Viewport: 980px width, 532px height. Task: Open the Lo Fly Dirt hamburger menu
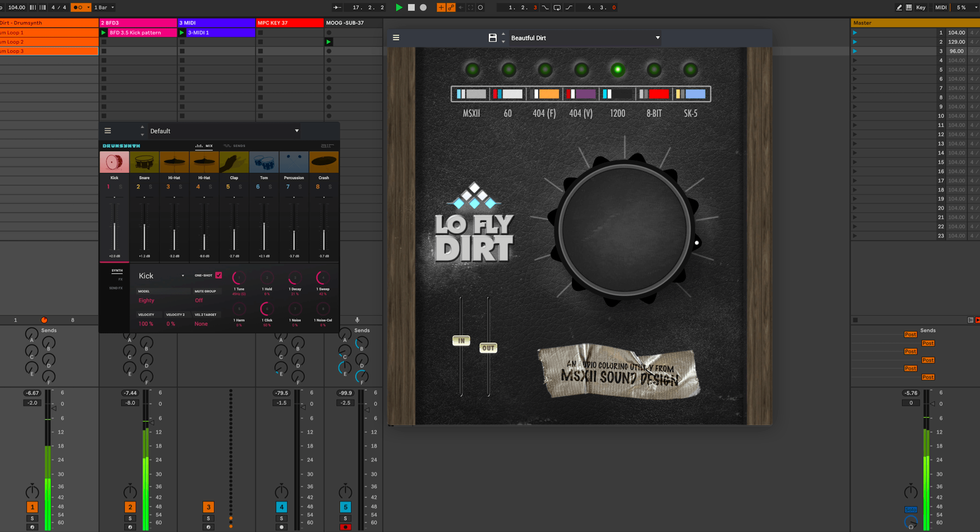[396, 38]
